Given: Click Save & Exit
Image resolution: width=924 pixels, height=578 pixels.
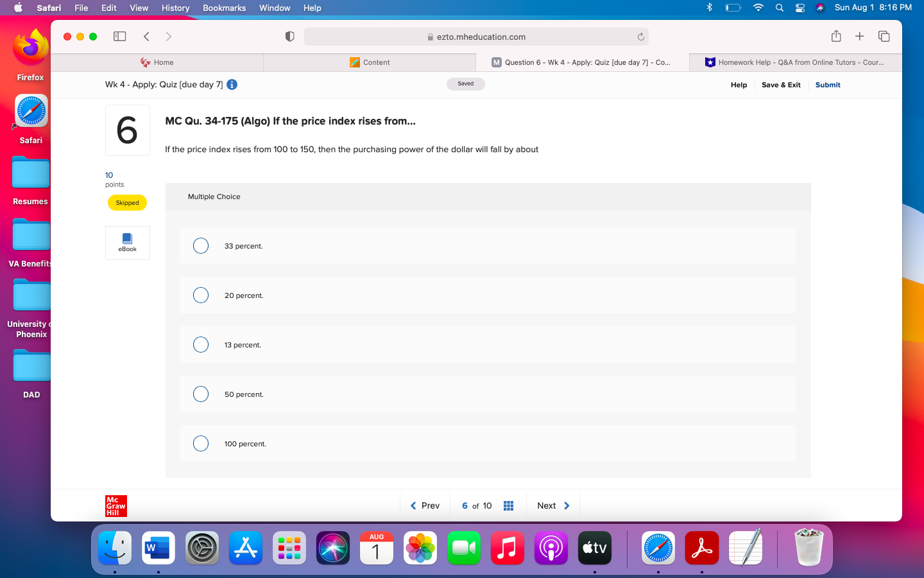Looking at the screenshot, I should pyautogui.click(x=781, y=84).
